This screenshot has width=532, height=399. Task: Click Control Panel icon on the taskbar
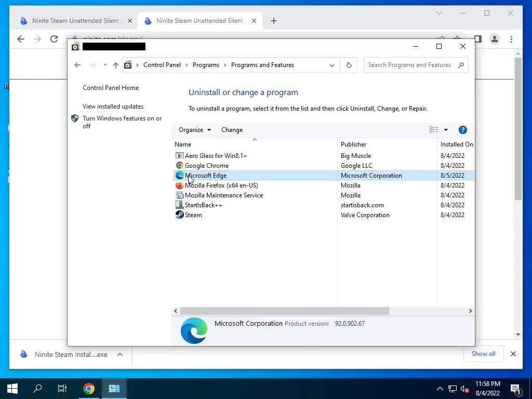click(114, 389)
